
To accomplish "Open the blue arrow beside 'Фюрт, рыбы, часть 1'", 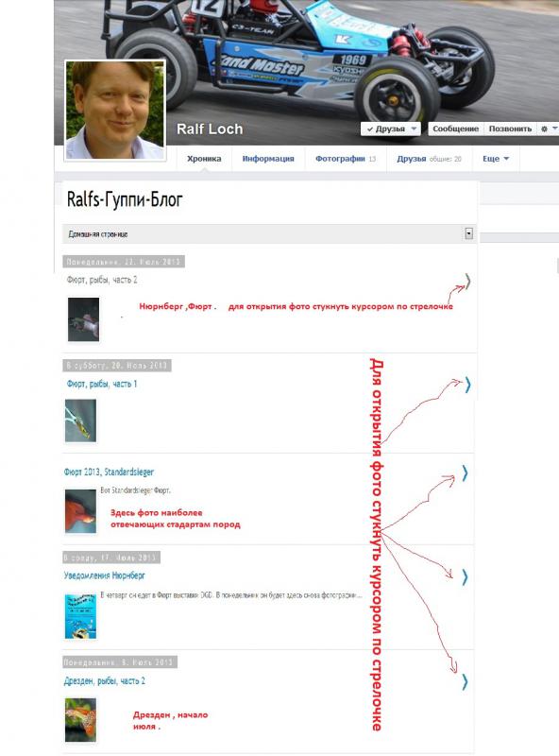I will [467, 385].
